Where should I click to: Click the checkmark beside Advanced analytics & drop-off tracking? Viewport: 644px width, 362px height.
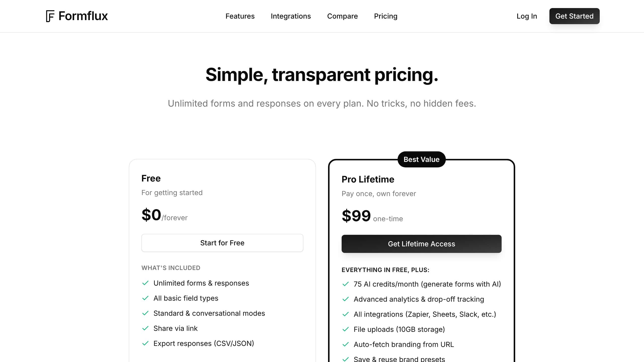point(346,299)
